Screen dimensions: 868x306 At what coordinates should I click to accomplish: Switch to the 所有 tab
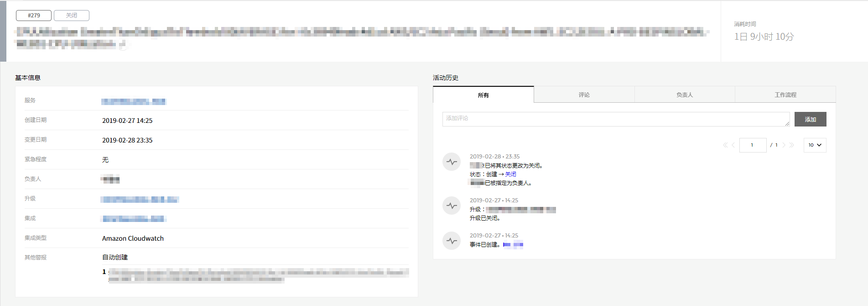pyautogui.click(x=483, y=95)
